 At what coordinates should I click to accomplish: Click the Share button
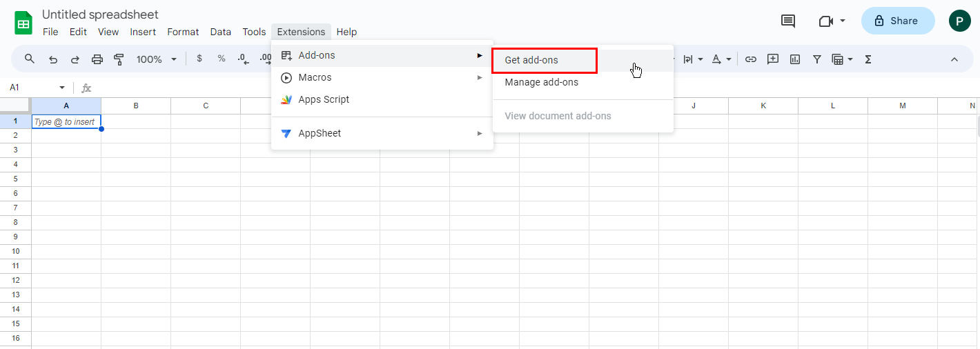pos(897,21)
